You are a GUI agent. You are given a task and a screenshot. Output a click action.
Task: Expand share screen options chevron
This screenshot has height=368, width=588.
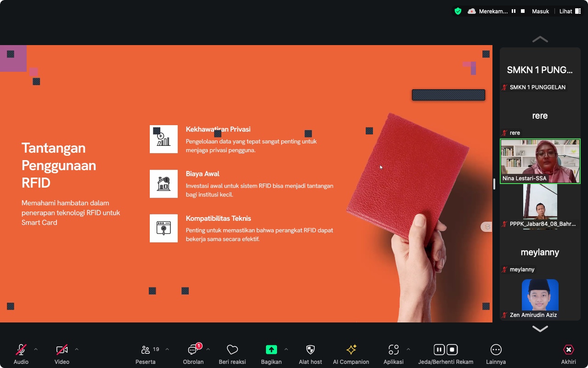coord(286,350)
